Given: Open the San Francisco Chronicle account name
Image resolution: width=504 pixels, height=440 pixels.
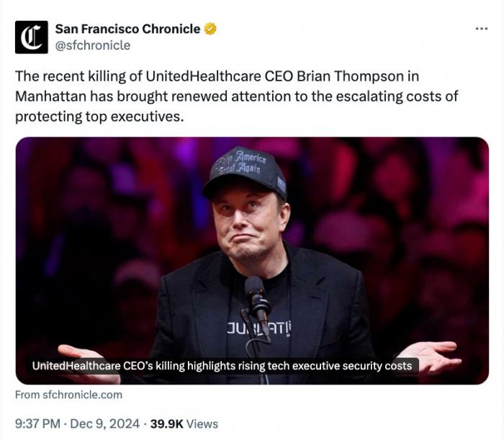Looking at the screenshot, I should coord(127,30).
